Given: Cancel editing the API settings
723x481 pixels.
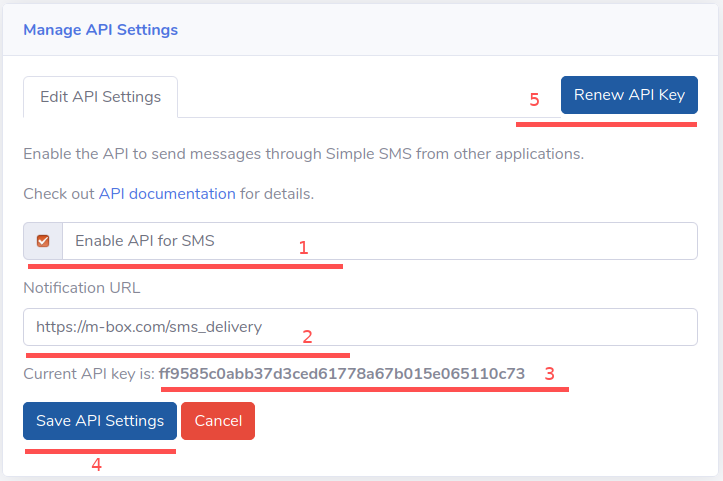Looking at the screenshot, I should tap(218, 421).
